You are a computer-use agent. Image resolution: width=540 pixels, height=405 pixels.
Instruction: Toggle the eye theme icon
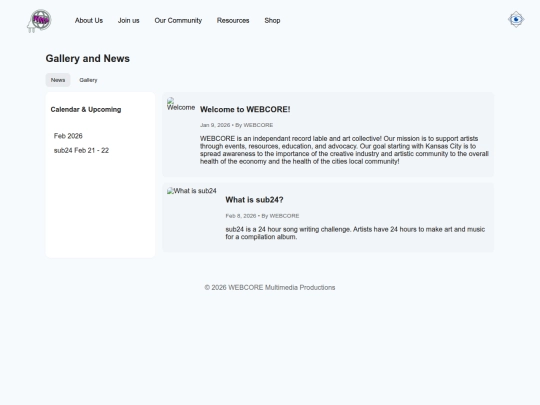(516, 19)
